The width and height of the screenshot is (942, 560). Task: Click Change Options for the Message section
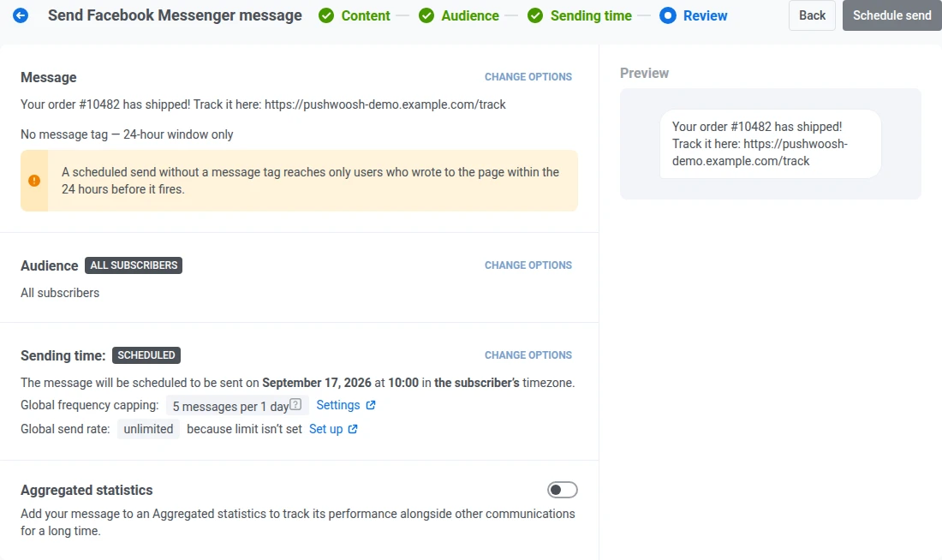click(x=528, y=77)
